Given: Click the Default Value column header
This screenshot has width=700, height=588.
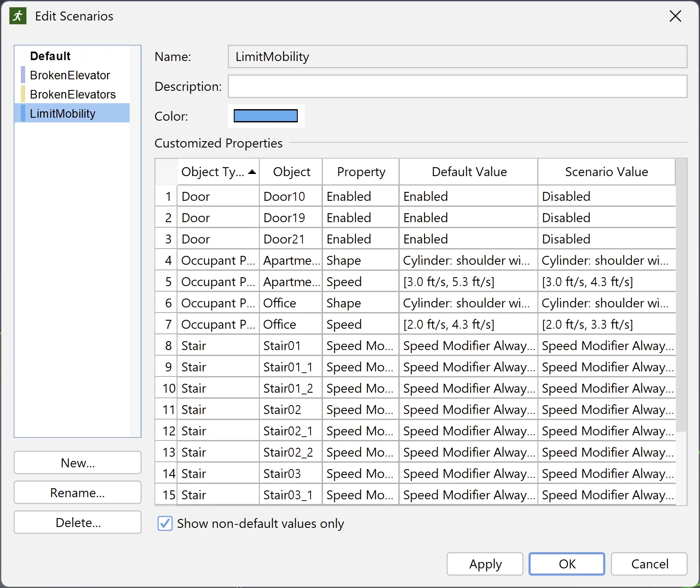Looking at the screenshot, I should click(x=469, y=172).
